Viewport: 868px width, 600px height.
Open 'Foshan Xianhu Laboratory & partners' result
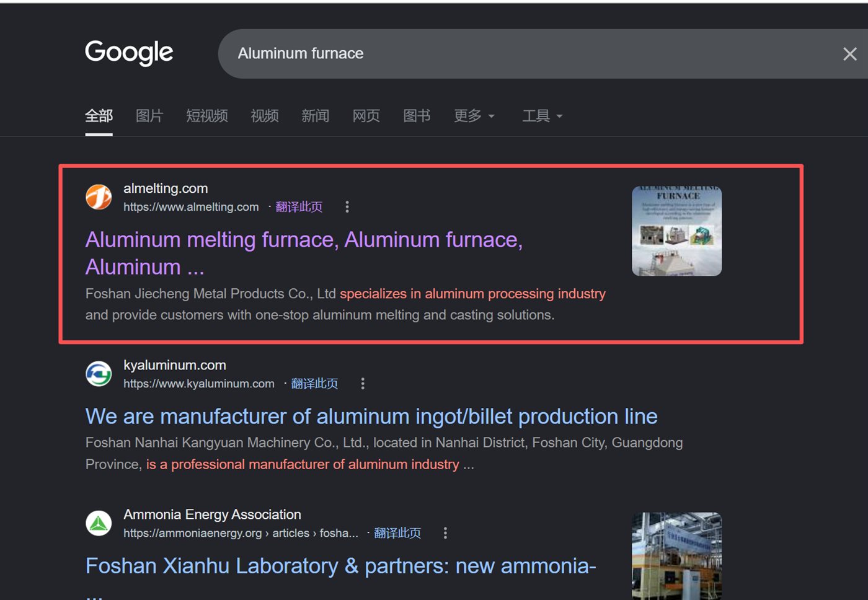click(340, 566)
